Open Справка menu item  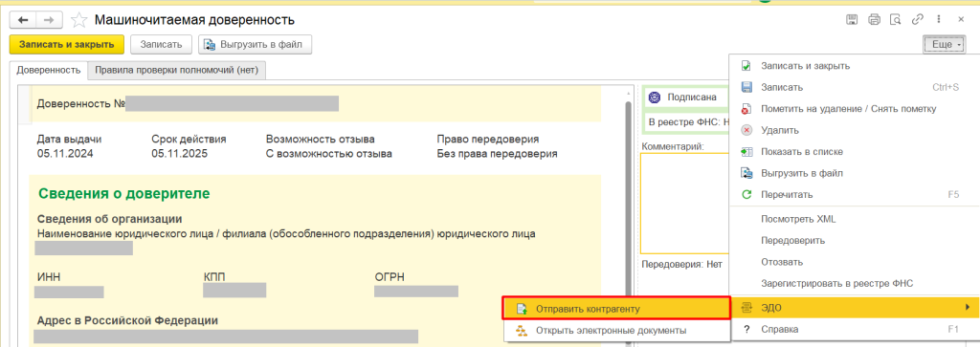pos(854,329)
